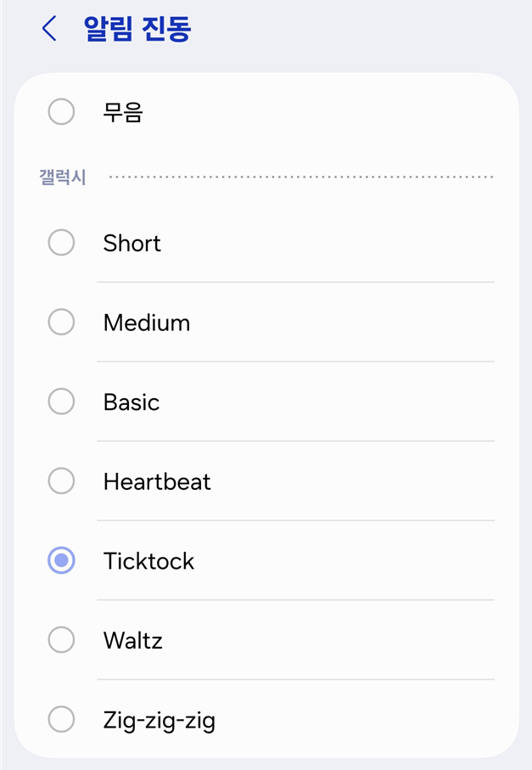Select the Waltz vibration pattern
Image resolution: width=532 pixels, height=770 pixels.
tap(60, 640)
